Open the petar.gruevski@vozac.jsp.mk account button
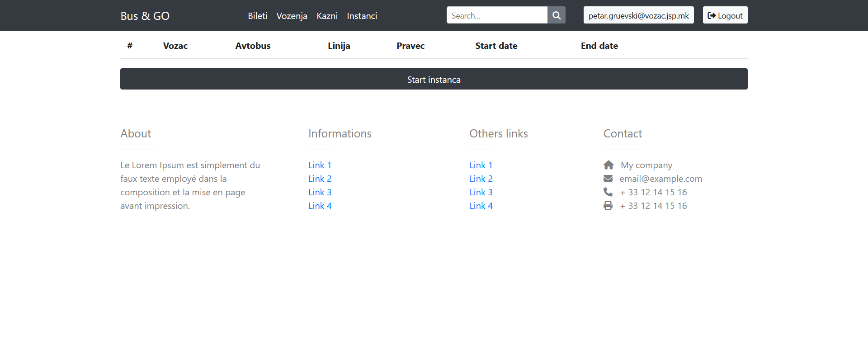The width and height of the screenshot is (868, 354). (638, 15)
